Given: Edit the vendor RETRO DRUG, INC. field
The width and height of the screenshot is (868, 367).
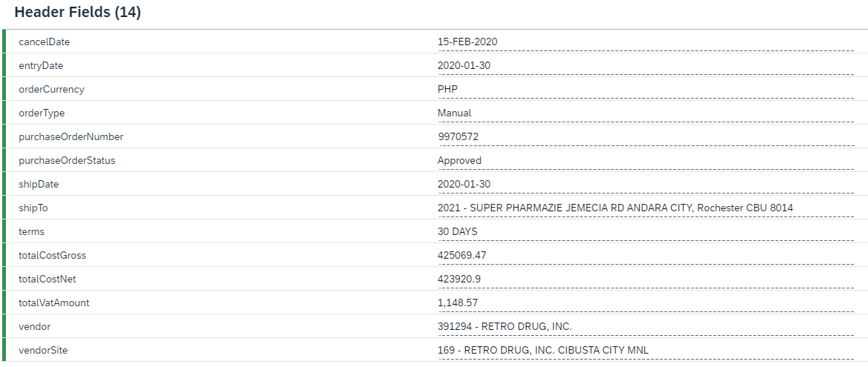Looking at the screenshot, I should pos(646,327).
